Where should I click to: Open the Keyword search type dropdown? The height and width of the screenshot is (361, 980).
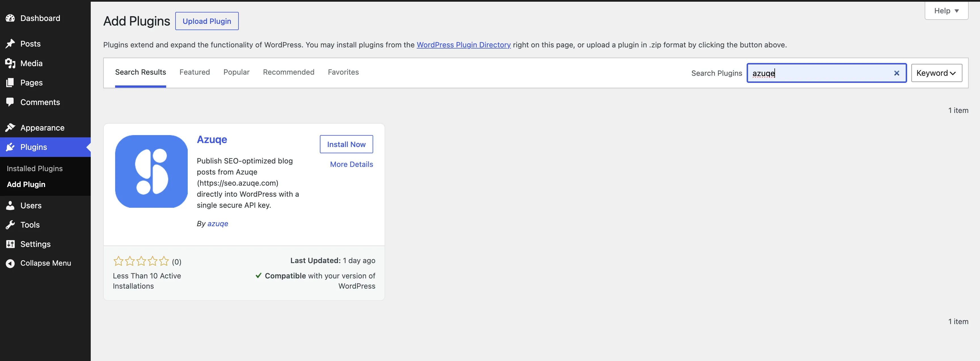point(936,73)
